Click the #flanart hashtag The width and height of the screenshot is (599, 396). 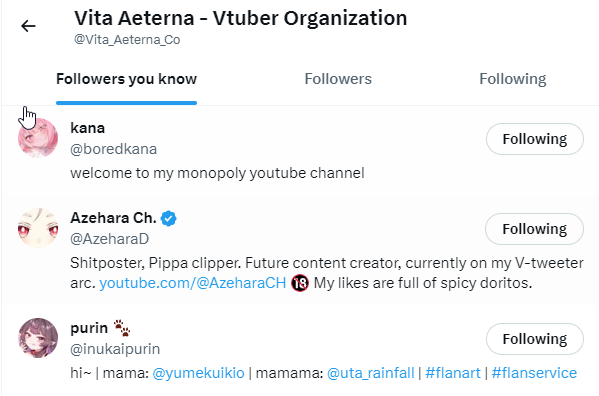point(453,373)
